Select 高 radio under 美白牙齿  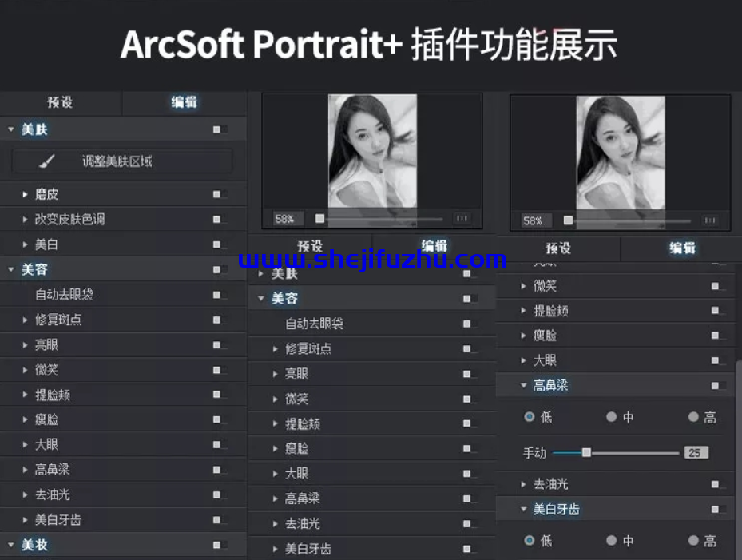click(693, 540)
